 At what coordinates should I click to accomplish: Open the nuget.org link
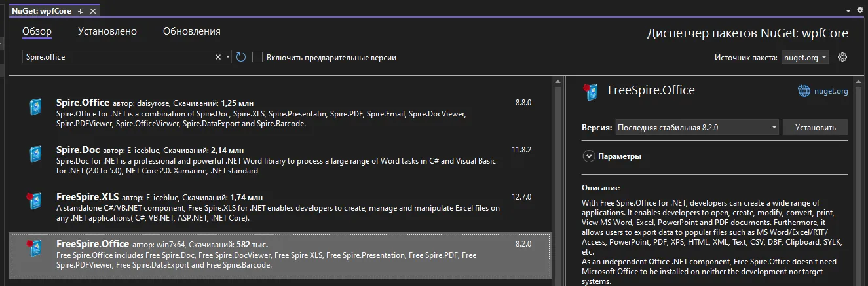pos(832,91)
